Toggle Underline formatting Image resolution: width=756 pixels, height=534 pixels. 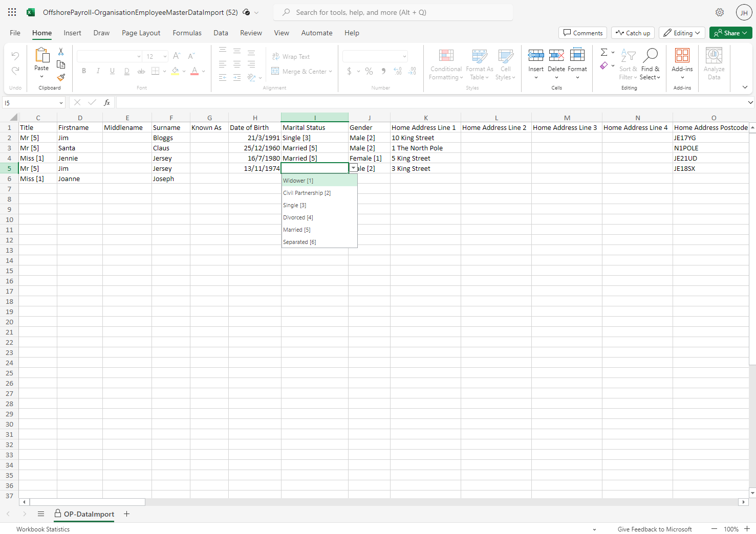point(112,71)
